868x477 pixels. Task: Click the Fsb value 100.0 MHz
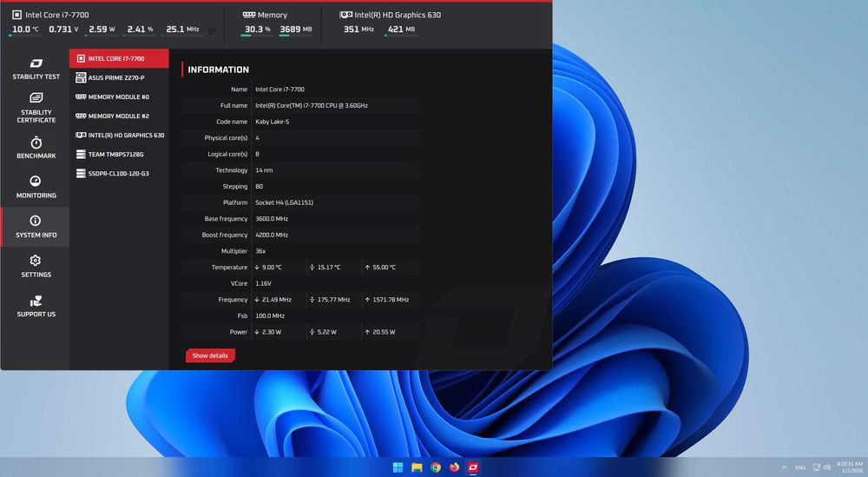click(270, 315)
